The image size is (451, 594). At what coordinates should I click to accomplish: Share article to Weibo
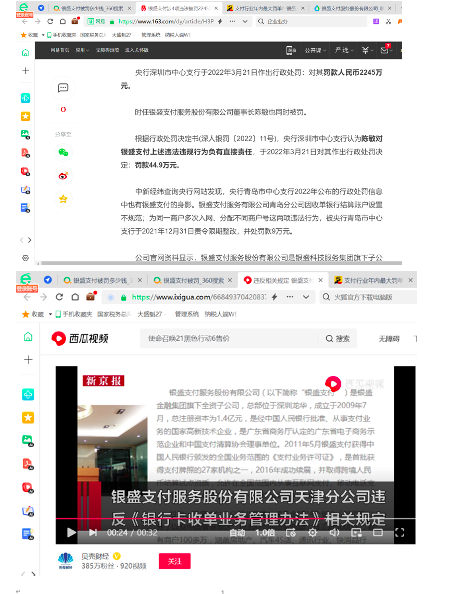tap(63, 176)
